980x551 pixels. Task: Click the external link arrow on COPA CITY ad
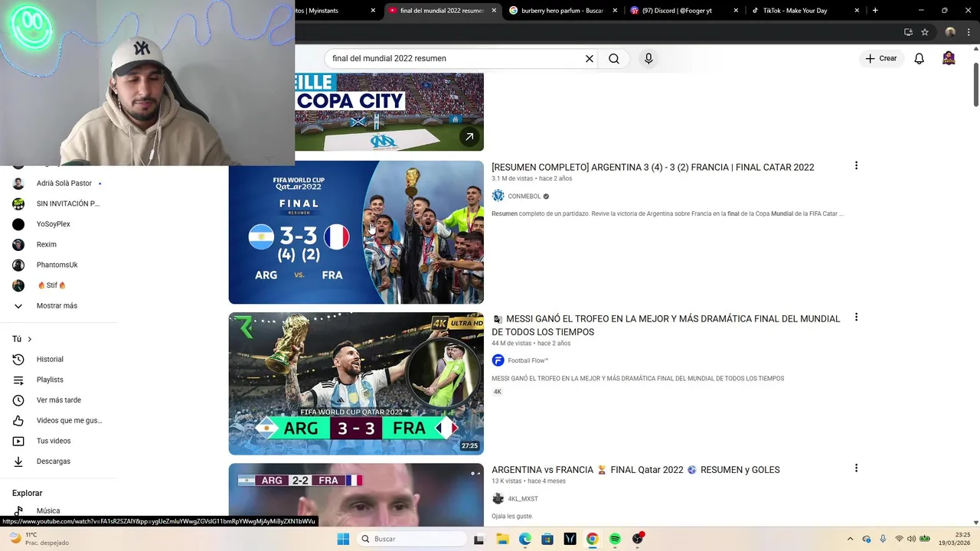[x=469, y=137]
